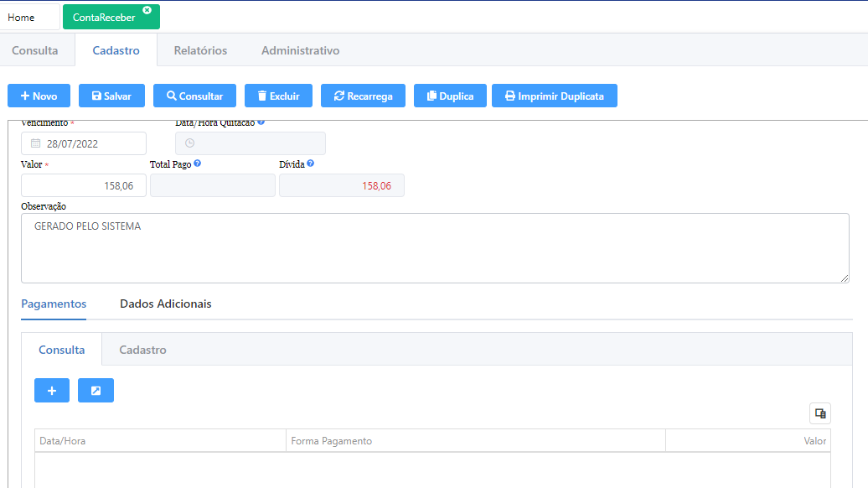This screenshot has height=488, width=868.
Task: Click the Valor input field
Action: point(84,185)
